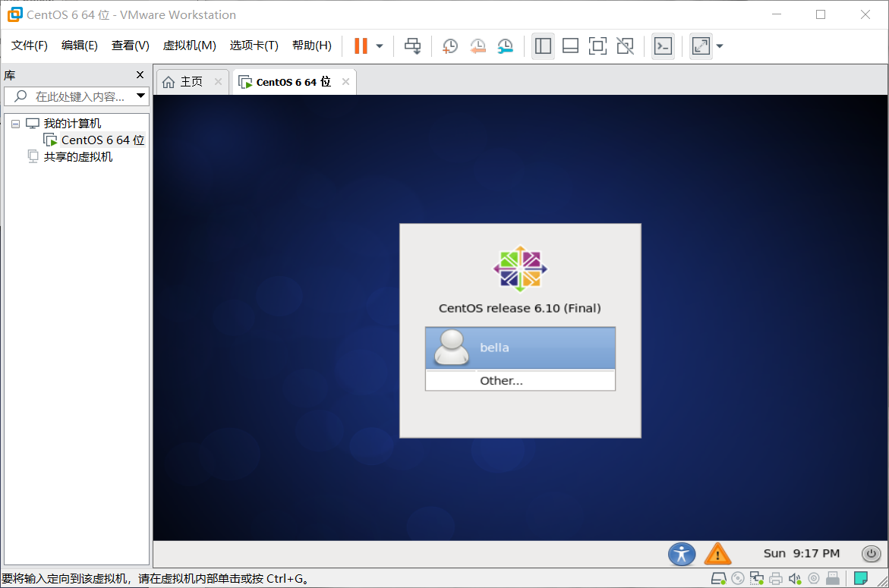Enter full screen mode icon
The height and width of the screenshot is (588, 889).
tap(597, 46)
